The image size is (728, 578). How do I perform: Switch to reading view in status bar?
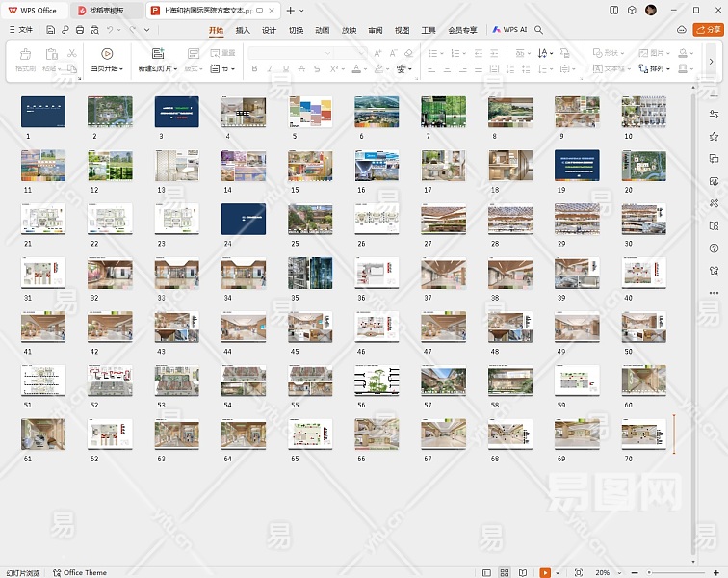click(522, 572)
